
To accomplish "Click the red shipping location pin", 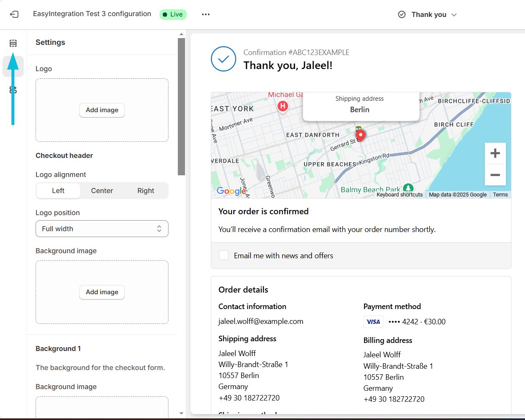I will point(361,135).
